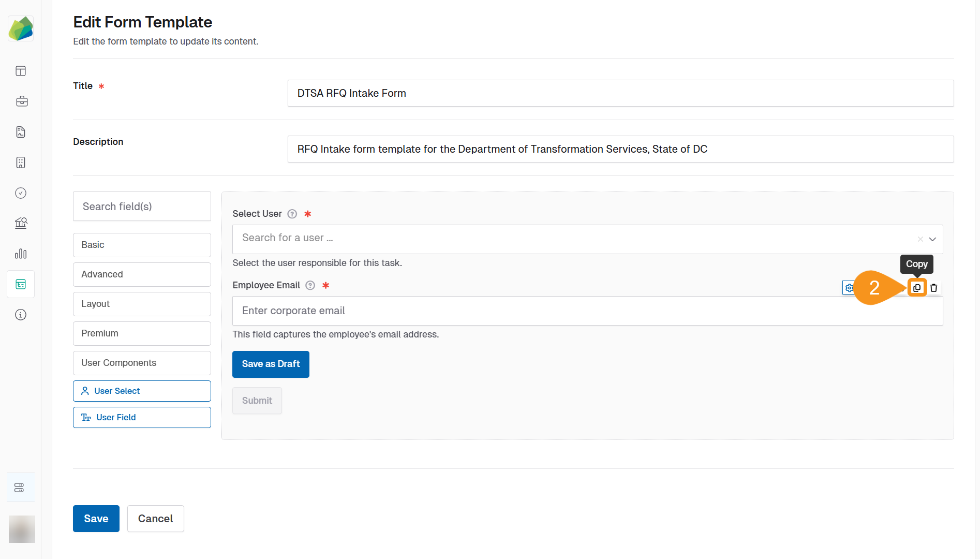Open the bank search sidebar icon
Screen dimensions: 980x559
click(x=21, y=223)
